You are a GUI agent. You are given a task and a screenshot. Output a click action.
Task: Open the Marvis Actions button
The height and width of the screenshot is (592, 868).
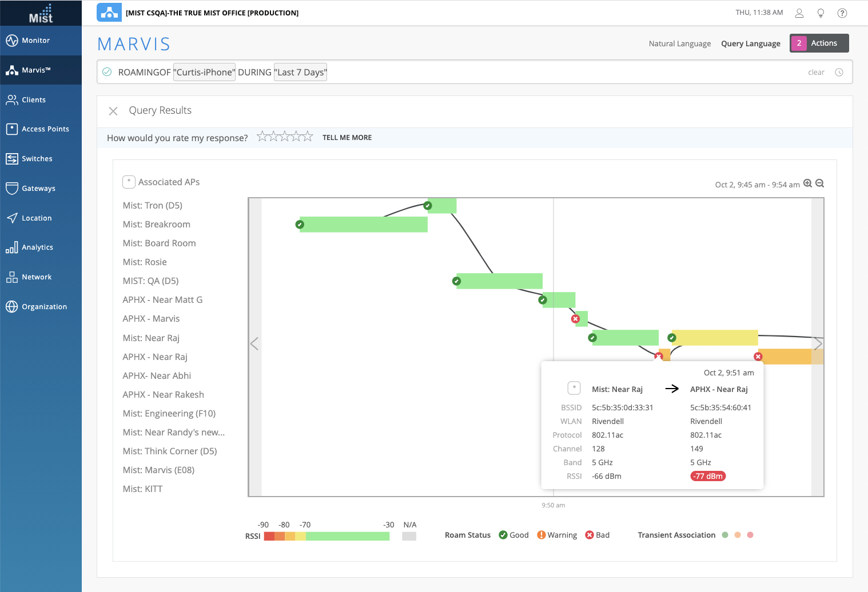pyautogui.click(x=819, y=43)
